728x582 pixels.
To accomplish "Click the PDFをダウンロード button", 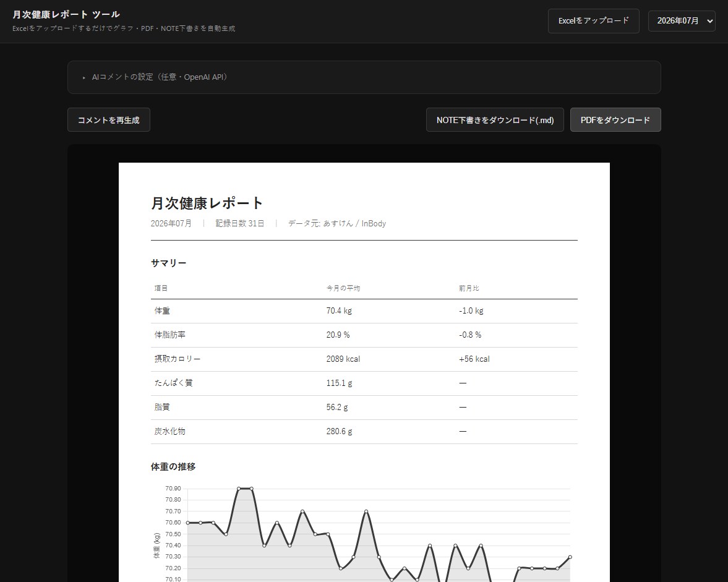I will [x=615, y=120].
